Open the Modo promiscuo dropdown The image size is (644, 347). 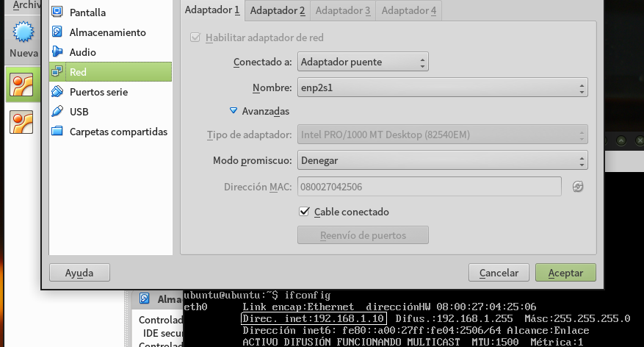pos(442,160)
